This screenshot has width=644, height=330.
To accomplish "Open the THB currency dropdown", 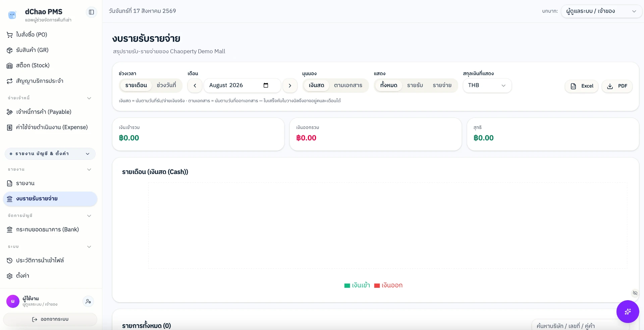I will (x=487, y=85).
